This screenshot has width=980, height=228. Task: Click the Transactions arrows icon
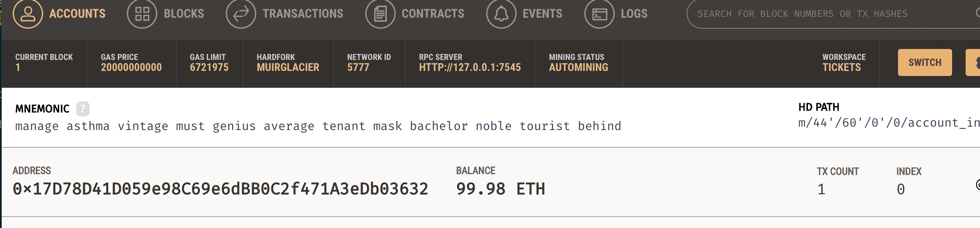click(x=241, y=14)
